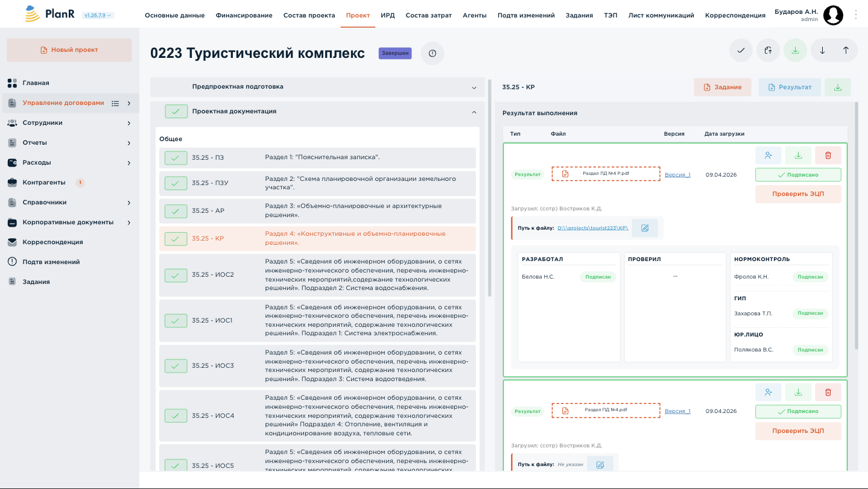Viewport: 868px width, 489px height.
Task: Toggle the checkmark for 35.25 - ИОС3
Action: 176,366
